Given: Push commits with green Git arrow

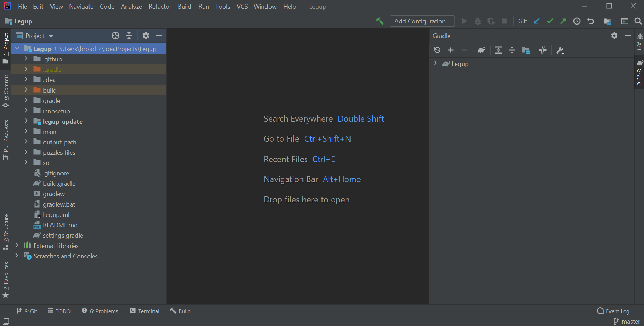Looking at the screenshot, I should 563,21.
